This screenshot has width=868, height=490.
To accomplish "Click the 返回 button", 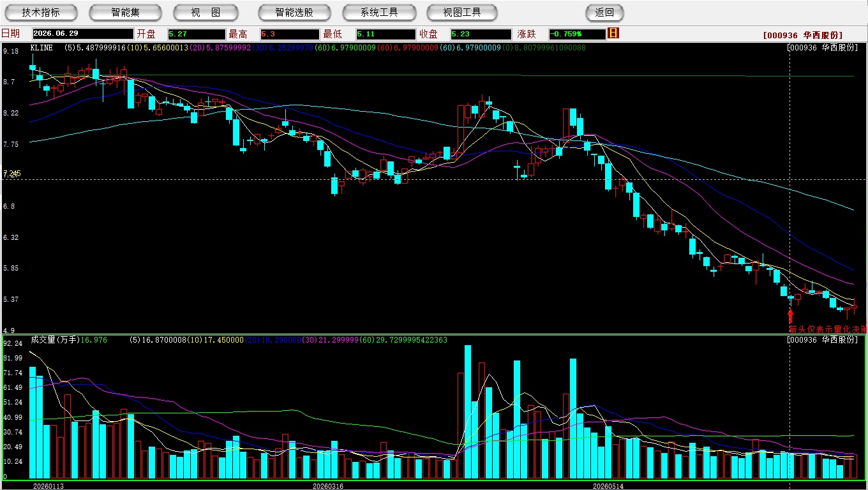I will click(x=604, y=13).
